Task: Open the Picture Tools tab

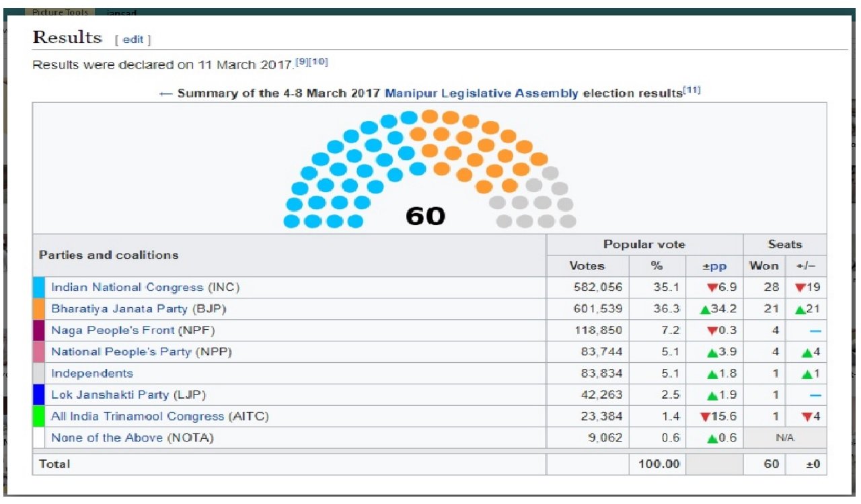Action: [60, 12]
